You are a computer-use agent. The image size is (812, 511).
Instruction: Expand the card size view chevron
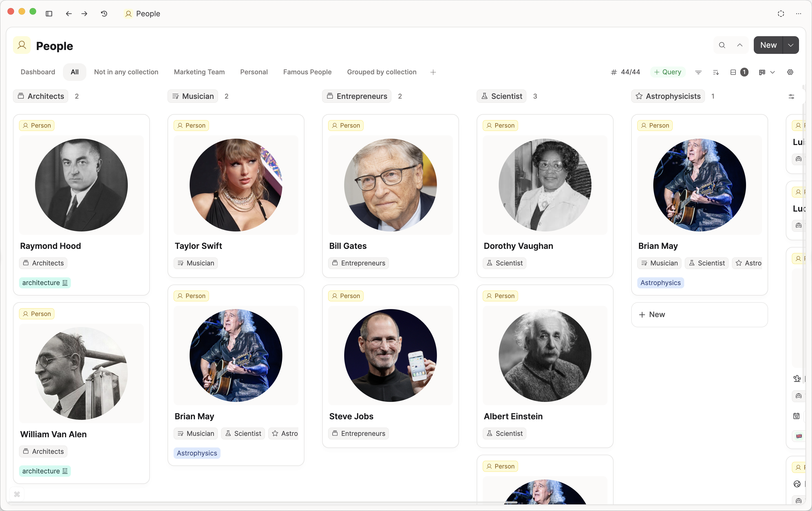point(773,72)
